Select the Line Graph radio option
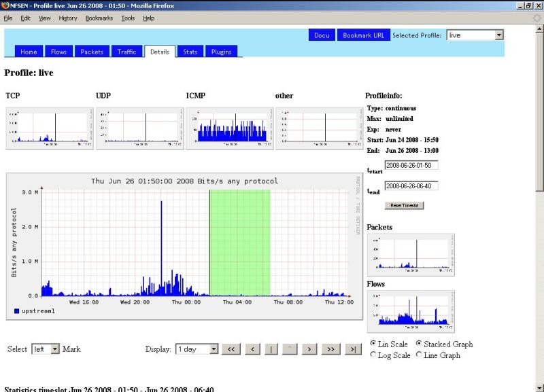 click(x=418, y=355)
